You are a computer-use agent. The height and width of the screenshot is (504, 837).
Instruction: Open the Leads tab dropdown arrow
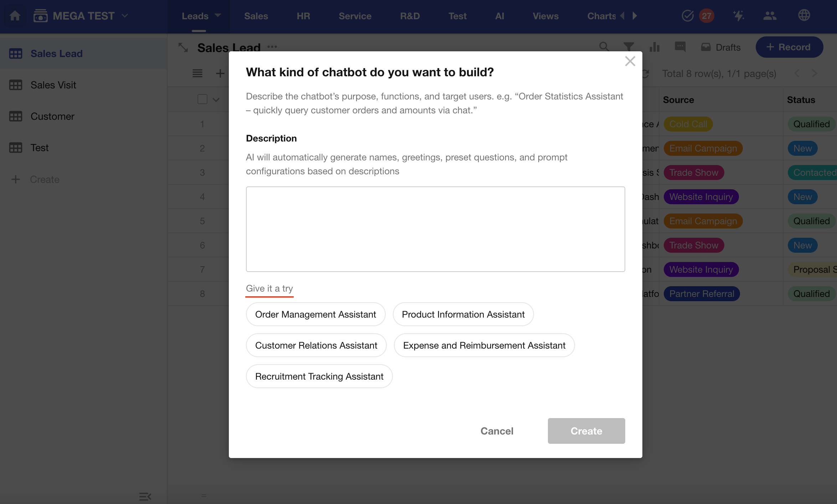pyautogui.click(x=218, y=16)
